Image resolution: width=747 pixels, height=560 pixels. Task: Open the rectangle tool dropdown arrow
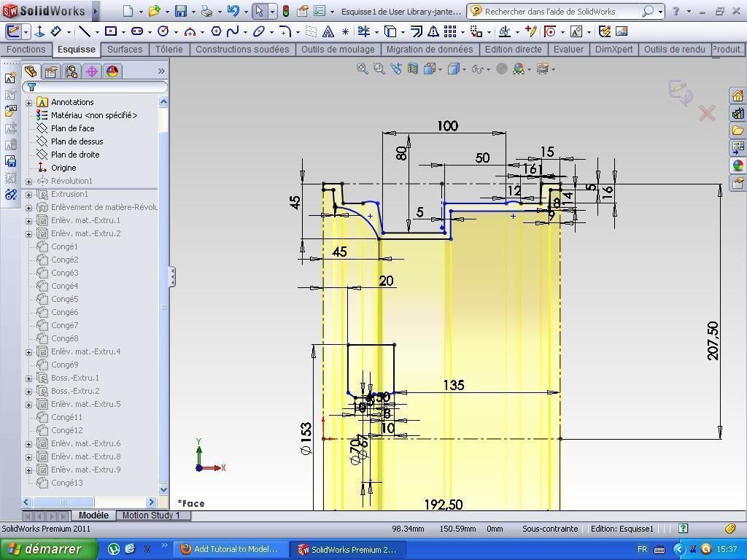click(123, 32)
